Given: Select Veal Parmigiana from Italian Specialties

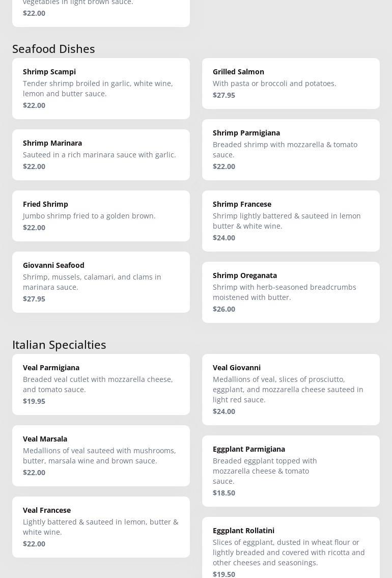Looking at the screenshot, I should (101, 384).
